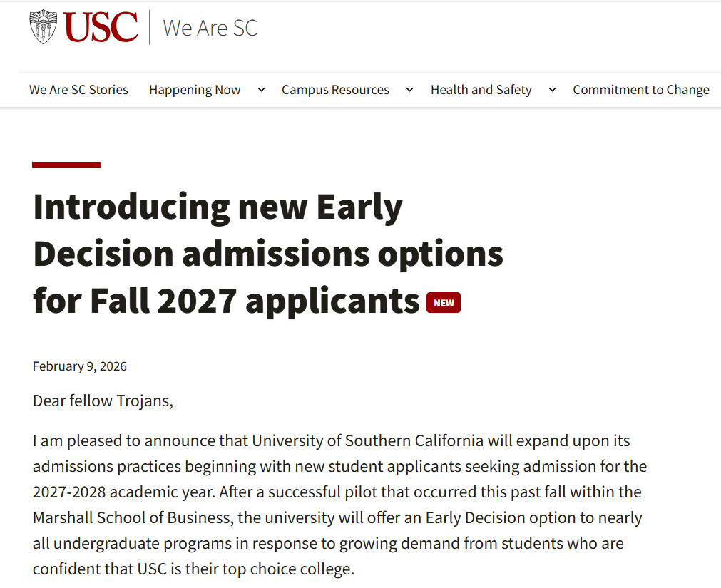Click the Happening Now navigation label

click(x=194, y=90)
